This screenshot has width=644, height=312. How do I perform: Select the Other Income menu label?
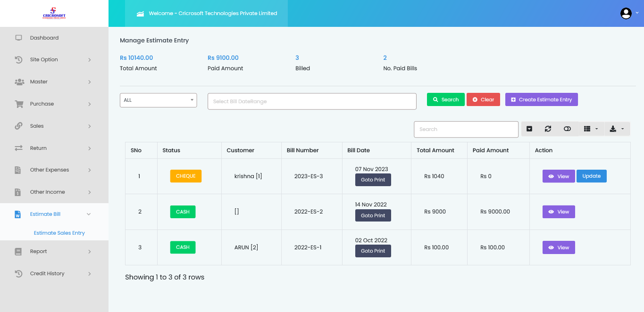pyautogui.click(x=48, y=192)
